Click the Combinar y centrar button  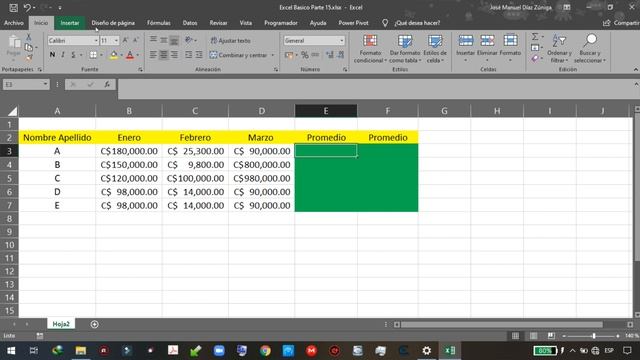239,55
